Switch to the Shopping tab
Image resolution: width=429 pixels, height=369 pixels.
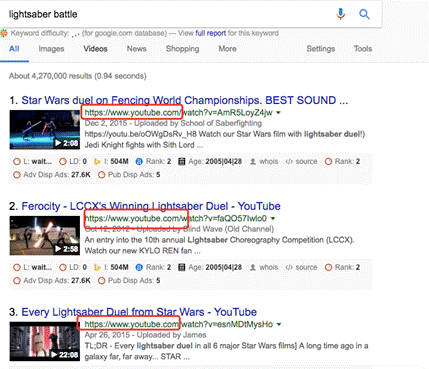(x=182, y=49)
